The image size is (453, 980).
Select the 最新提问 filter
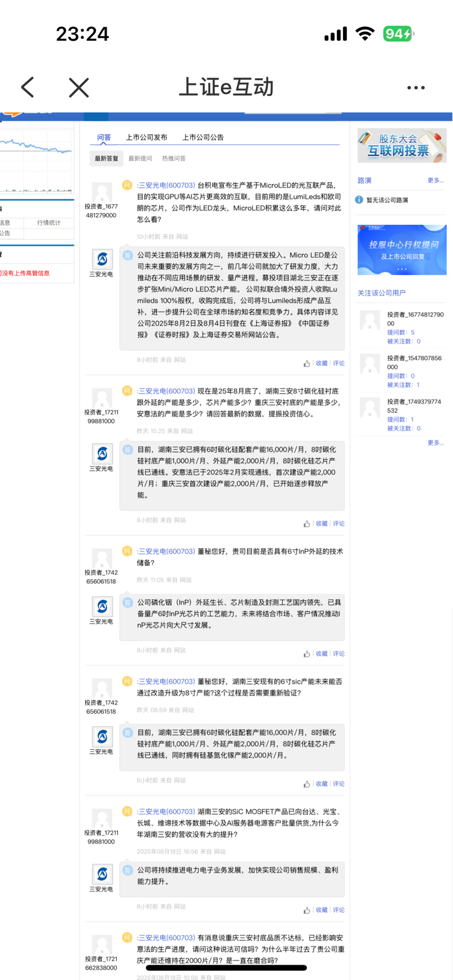click(x=140, y=158)
